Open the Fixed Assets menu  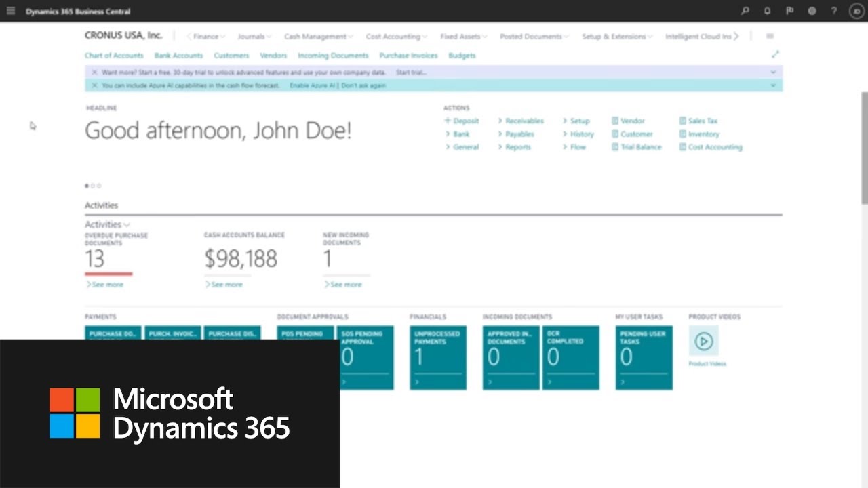pos(463,37)
